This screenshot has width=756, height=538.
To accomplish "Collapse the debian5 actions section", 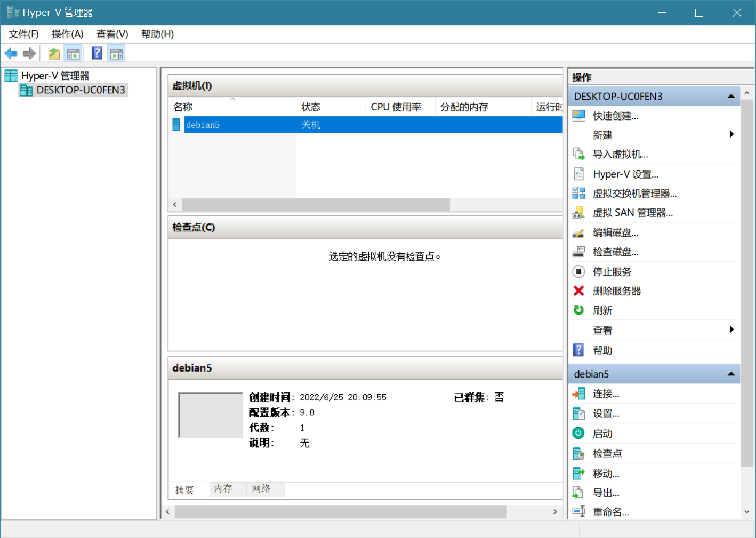I will click(731, 374).
